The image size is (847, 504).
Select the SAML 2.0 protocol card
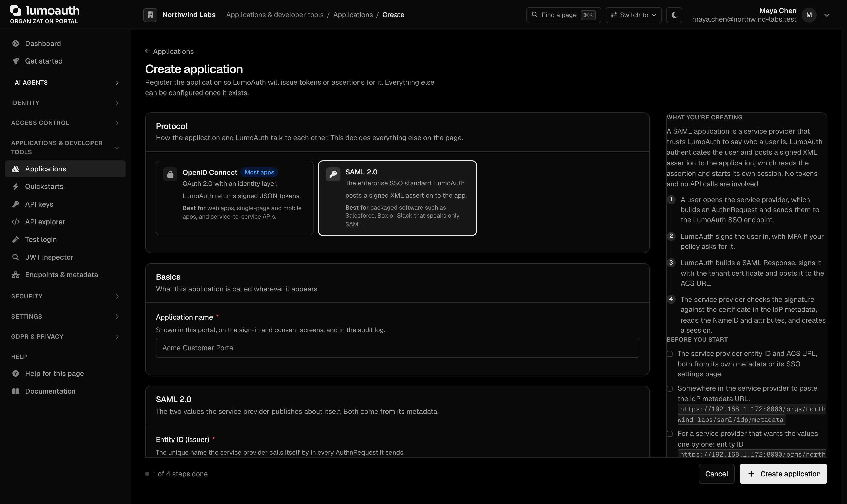coord(398,198)
